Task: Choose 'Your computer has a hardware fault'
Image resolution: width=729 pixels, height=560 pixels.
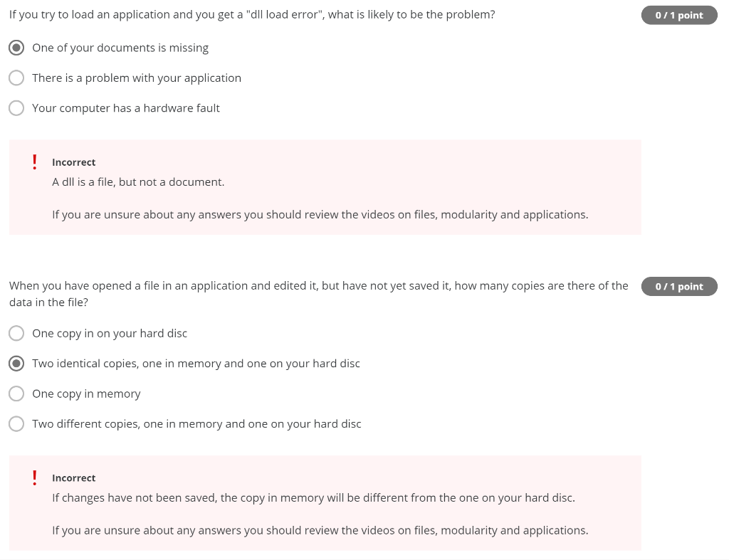Action: click(16, 107)
